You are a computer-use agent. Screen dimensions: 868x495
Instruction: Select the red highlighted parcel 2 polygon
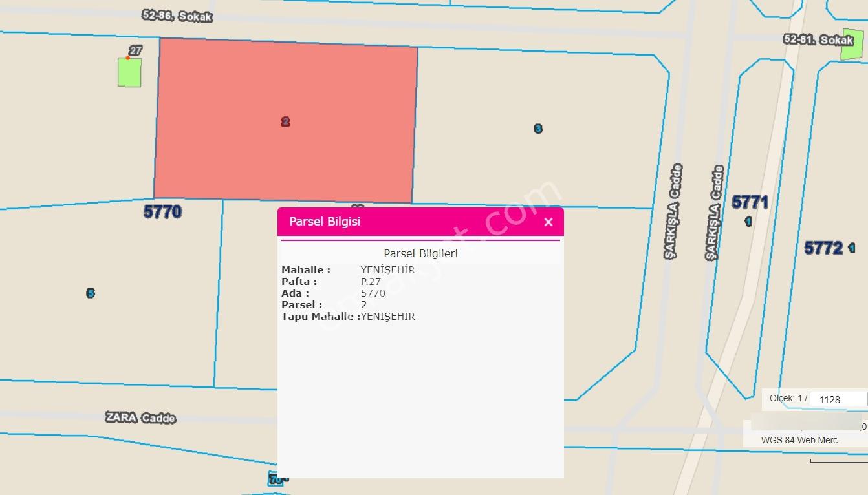(x=285, y=120)
